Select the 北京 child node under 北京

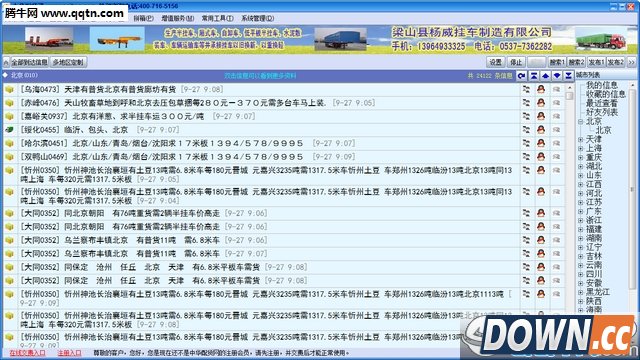pyautogui.click(x=603, y=131)
